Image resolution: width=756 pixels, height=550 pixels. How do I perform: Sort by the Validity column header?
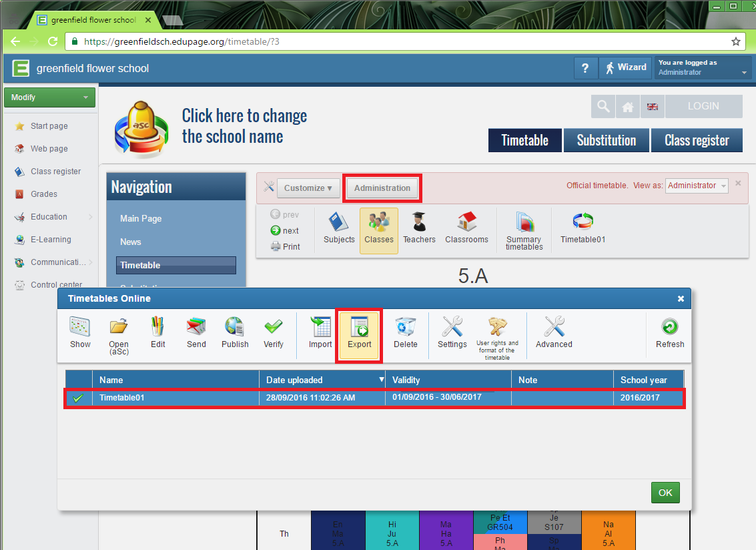(448, 380)
